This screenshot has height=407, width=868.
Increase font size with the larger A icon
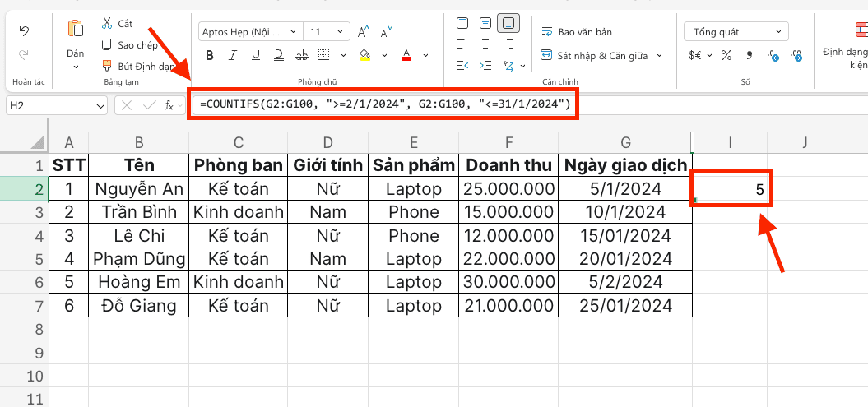pos(364,31)
